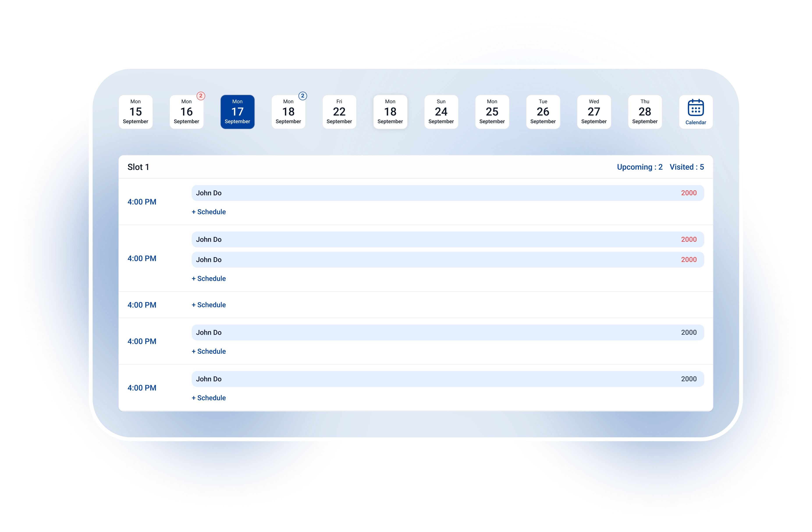The width and height of the screenshot is (812, 532).
Task: Select the Mon 16 September date card
Action: (x=186, y=112)
